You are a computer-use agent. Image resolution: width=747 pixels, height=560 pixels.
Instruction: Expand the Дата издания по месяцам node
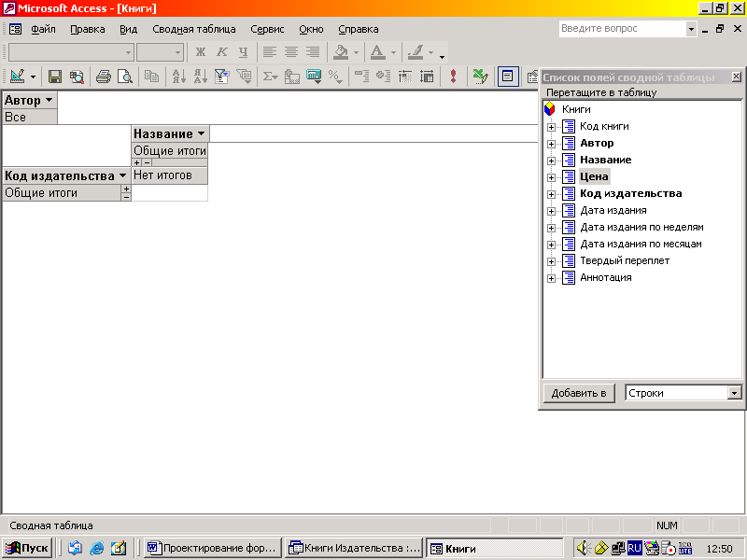[551, 245]
